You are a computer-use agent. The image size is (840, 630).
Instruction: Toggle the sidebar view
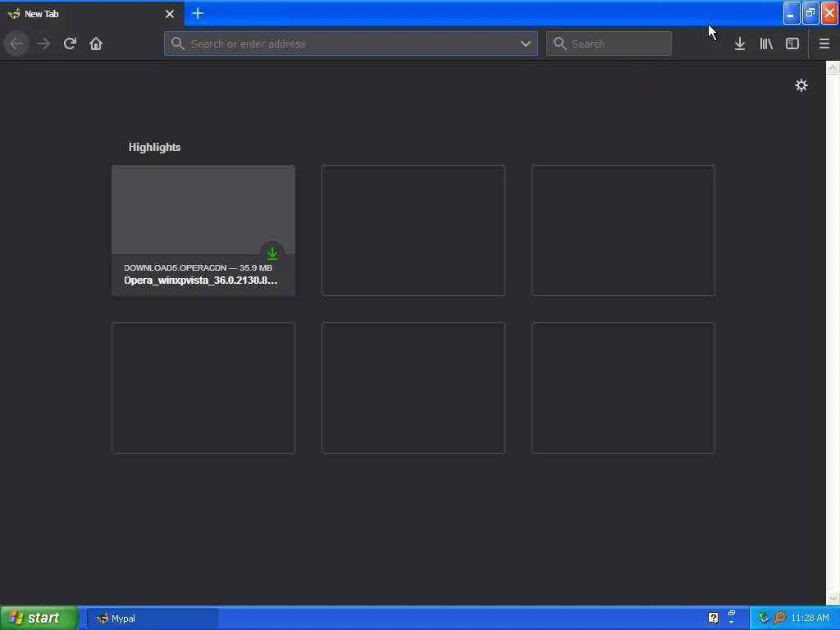(792, 43)
